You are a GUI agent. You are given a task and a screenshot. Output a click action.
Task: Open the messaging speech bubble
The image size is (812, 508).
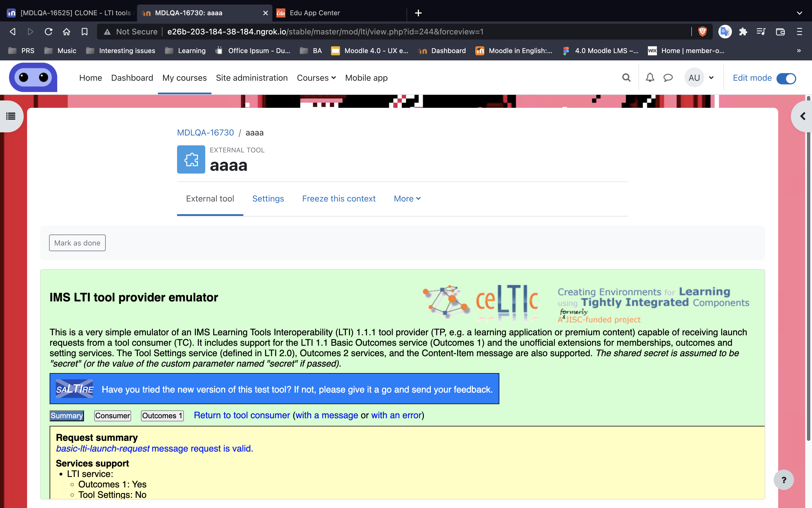click(668, 78)
